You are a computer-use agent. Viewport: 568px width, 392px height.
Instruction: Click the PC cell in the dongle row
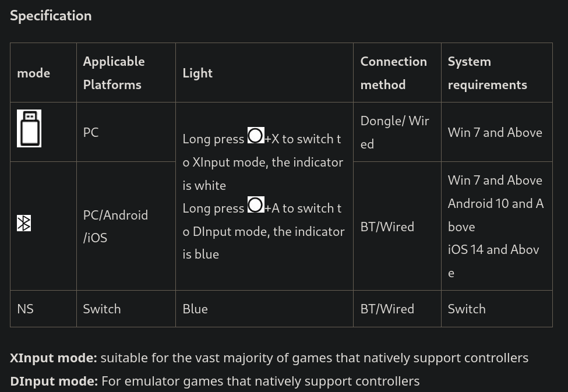click(x=91, y=132)
